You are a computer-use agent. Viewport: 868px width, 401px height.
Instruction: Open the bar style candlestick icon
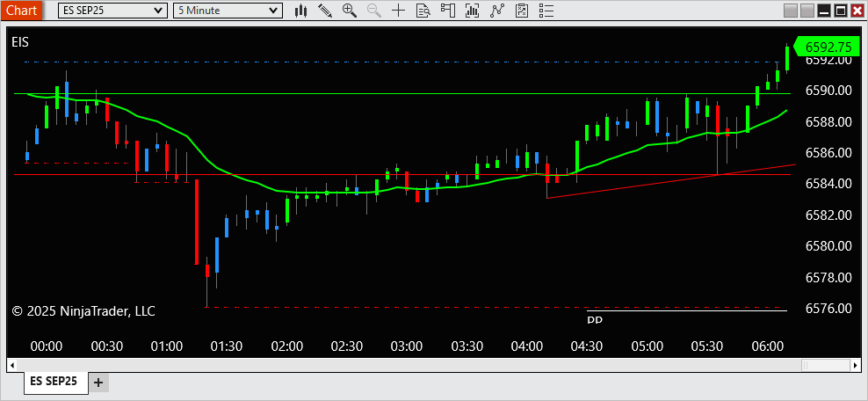pyautogui.click(x=300, y=10)
